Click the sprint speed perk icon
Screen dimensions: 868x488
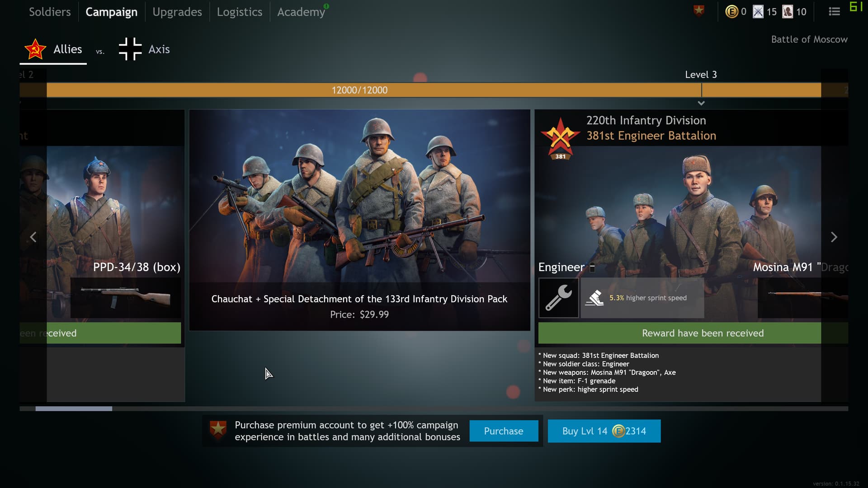(594, 298)
